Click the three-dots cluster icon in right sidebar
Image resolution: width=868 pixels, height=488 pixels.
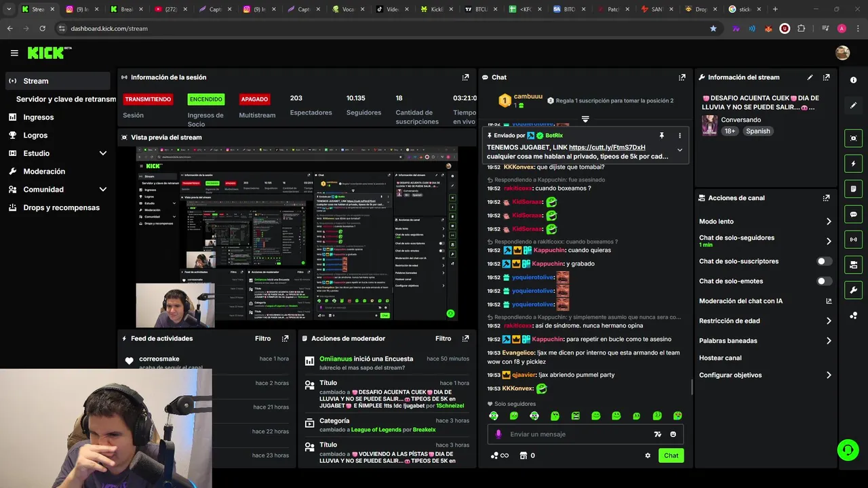pos(853,316)
